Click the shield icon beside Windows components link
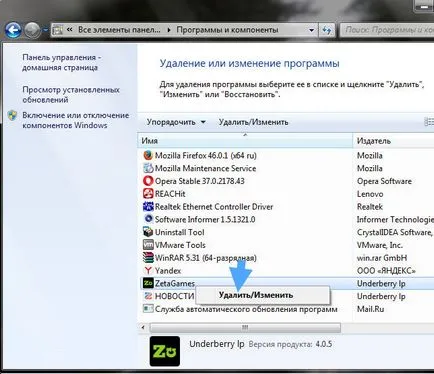The height and width of the screenshot is (374, 434). (12, 115)
